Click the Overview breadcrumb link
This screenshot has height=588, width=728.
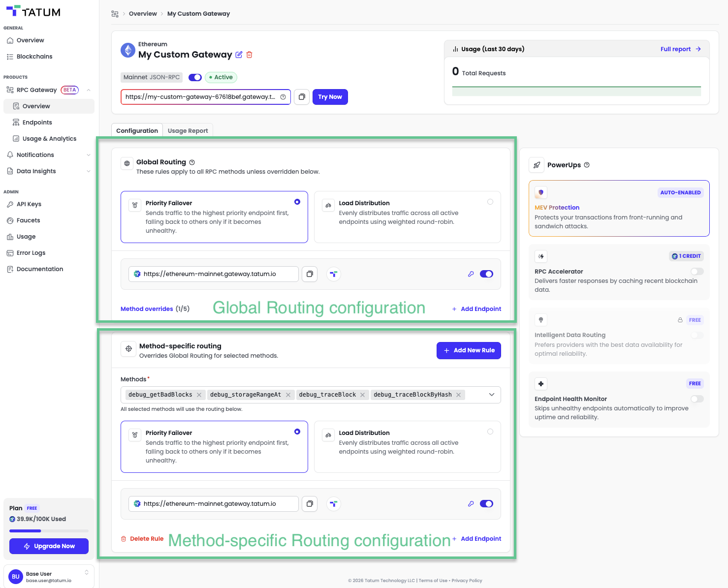click(143, 14)
